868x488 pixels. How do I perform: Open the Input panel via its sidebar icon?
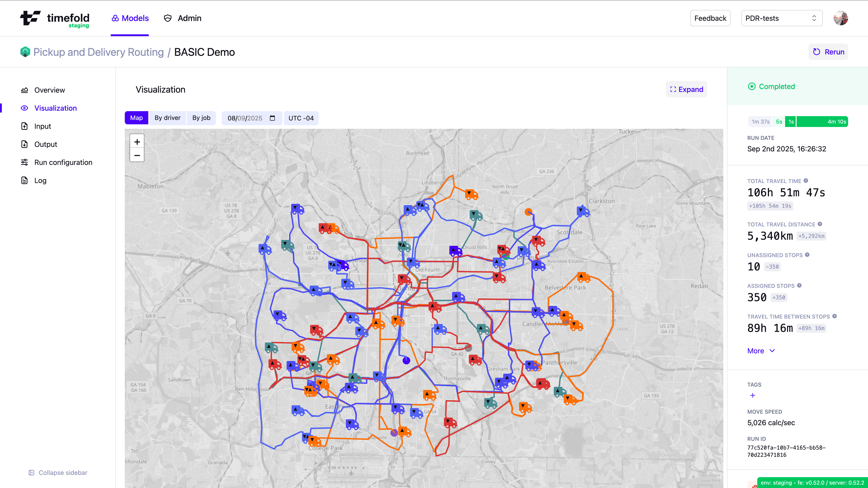[24, 126]
